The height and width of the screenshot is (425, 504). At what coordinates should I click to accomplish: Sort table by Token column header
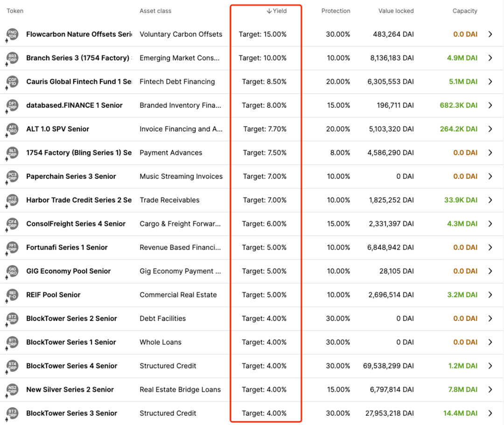[15, 11]
